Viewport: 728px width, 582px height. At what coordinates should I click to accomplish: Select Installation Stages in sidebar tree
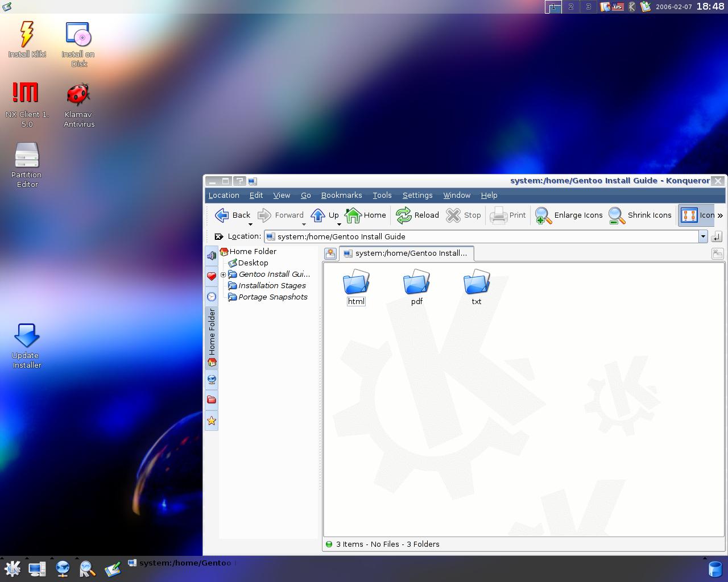pyautogui.click(x=267, y=285)
